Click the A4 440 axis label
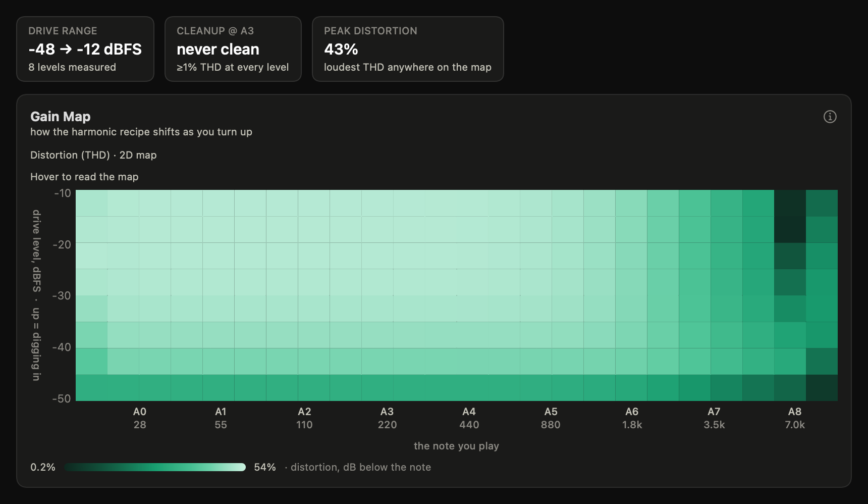 click(469, 418)
